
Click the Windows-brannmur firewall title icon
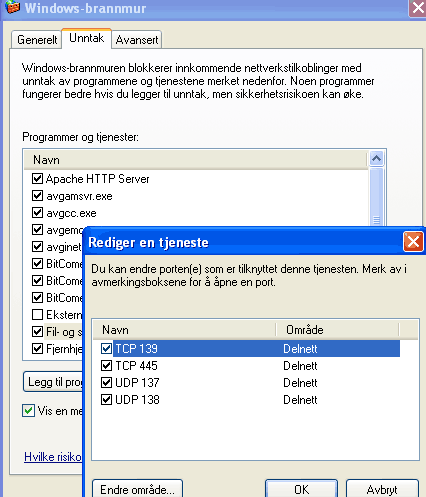pyautogui.click(x=12, y=7)
